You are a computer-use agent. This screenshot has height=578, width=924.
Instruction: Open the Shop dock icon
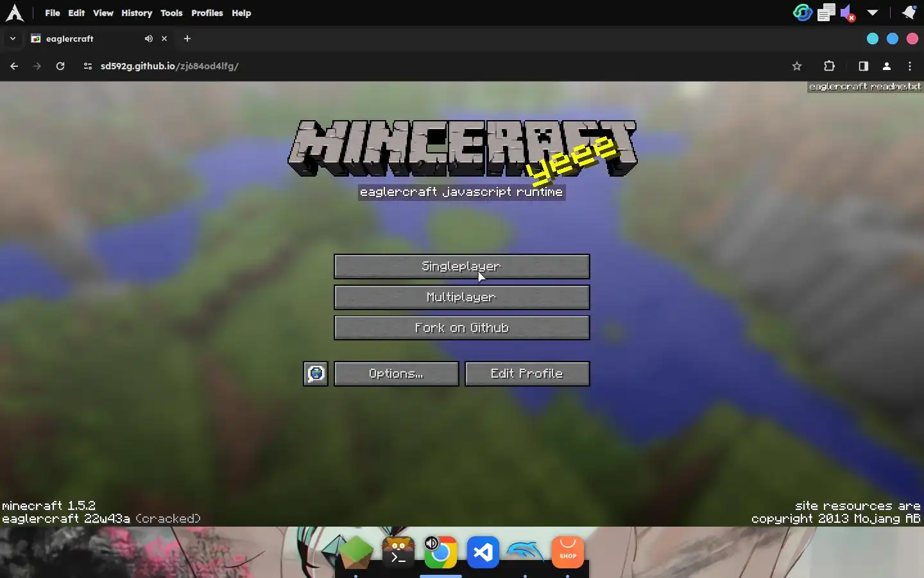[x=568, y=552]
